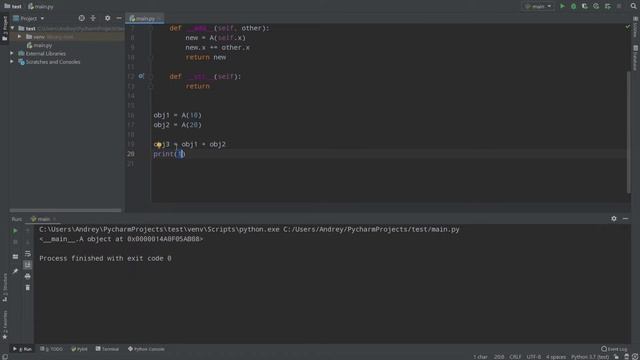Open the Structure side tab on the left edge
640x360 pixels.
click(4, 288)
